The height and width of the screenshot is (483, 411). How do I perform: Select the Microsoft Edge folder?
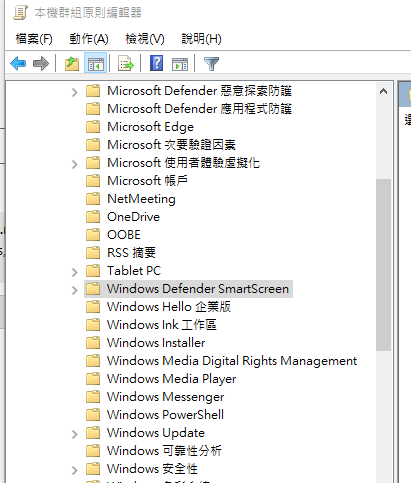tap(150, 127)
